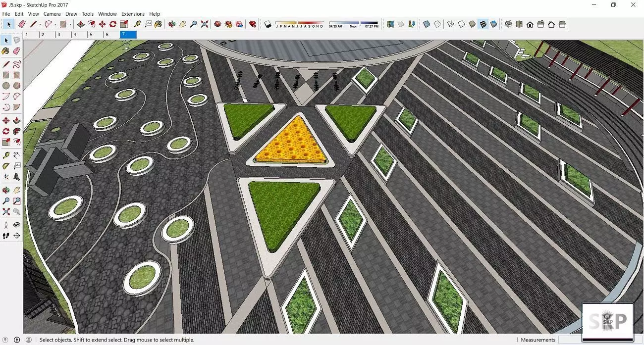The width and height of the screenshot is (644, 345).
Task: Select the Circle tool
Action: click(x=6, y=86)
